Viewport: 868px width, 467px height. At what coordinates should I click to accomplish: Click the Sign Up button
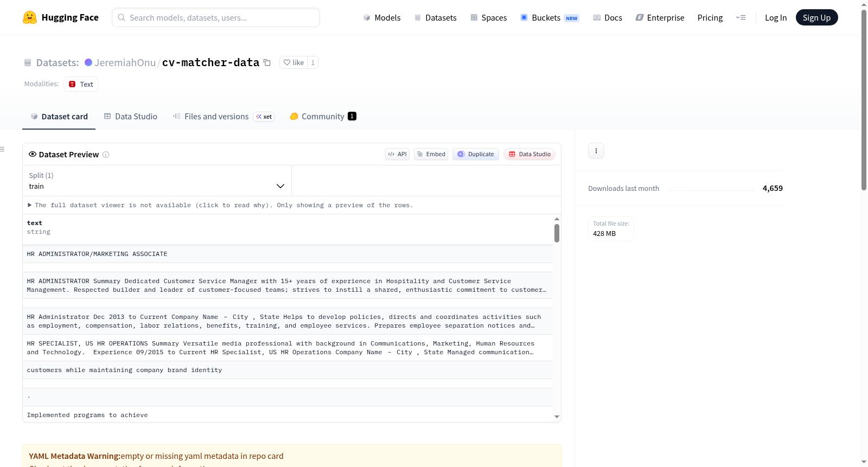(x=816, y=17)
